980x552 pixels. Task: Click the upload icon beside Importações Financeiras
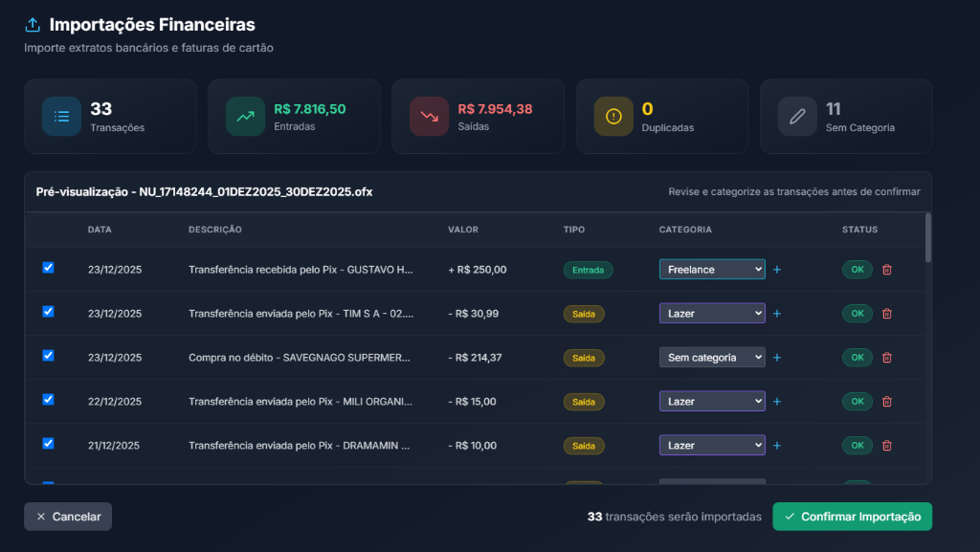tap(33, 25)
